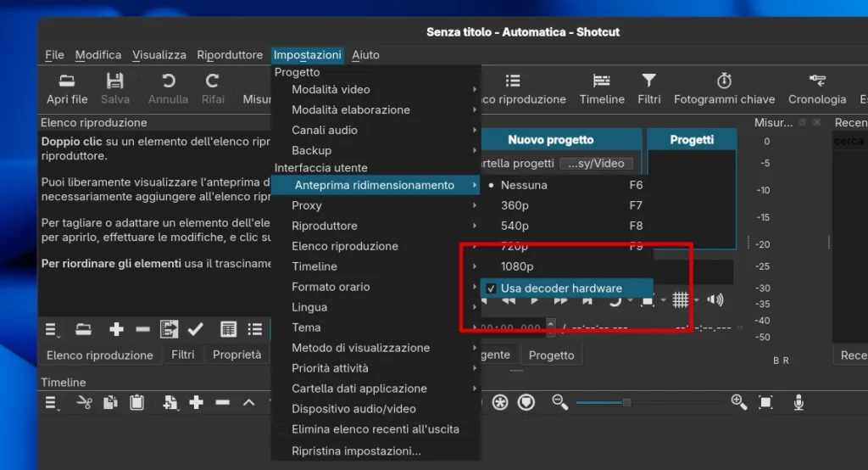The width and height of the screenshot is (868, 470).
Task: Click the cerca search field
Action: click(x=850, y=142)
